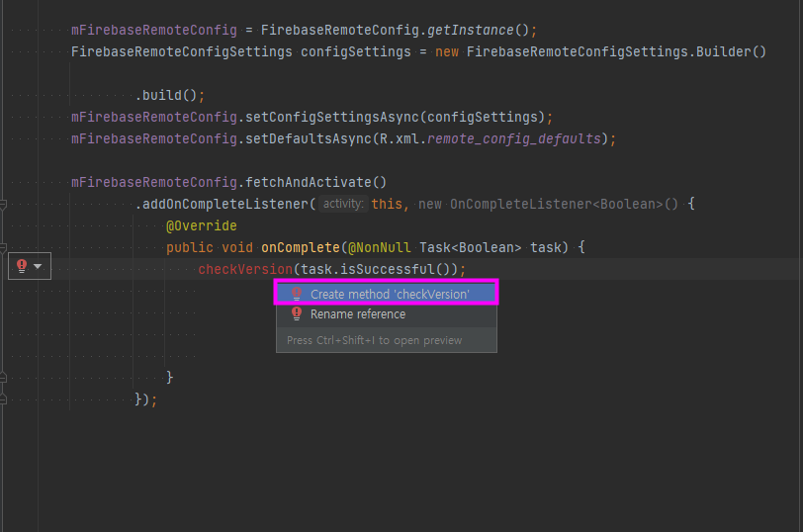The image size is (803, 532).
Task: Click the remote_config_defaults resource reference
Action: point(514,138)
